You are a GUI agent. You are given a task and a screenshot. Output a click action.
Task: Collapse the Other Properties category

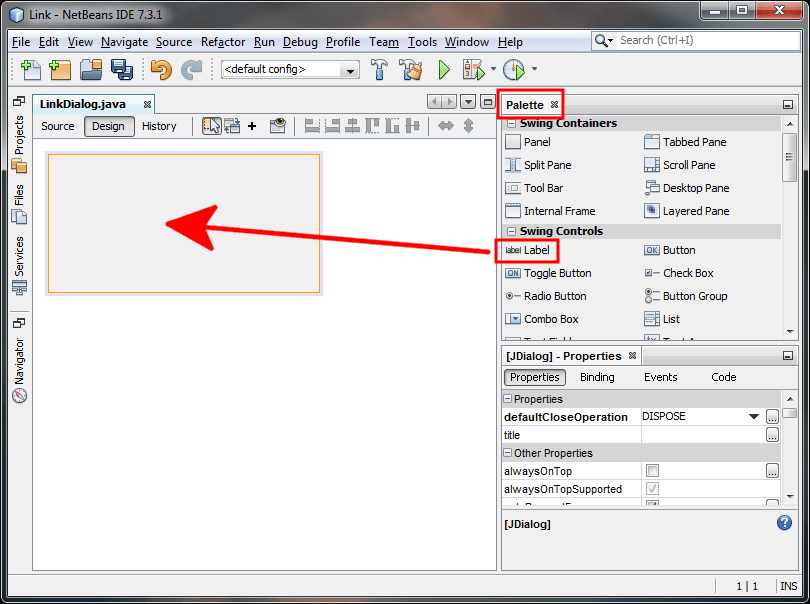(x=508, y=453)
